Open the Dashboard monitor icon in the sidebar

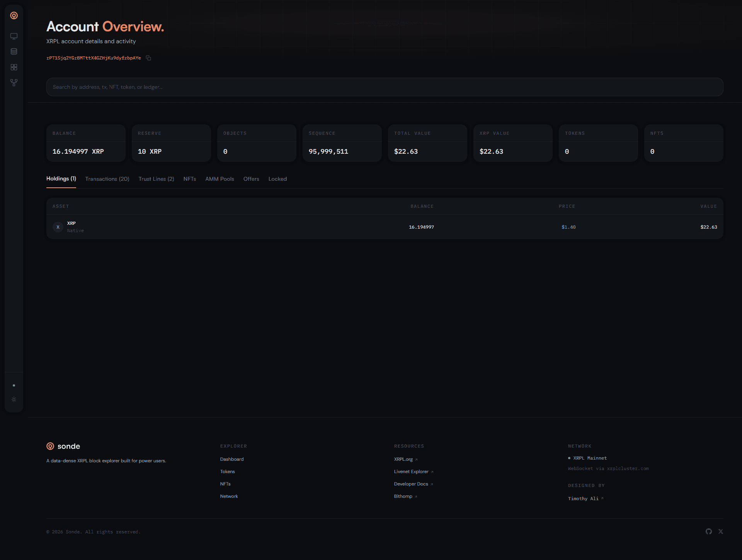[14, 36]
